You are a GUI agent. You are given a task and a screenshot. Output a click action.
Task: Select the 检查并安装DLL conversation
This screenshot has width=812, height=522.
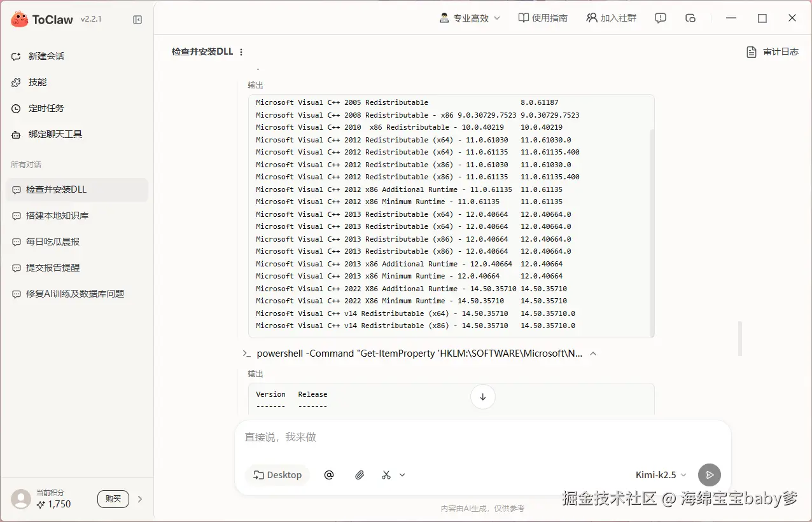point(77,189)
